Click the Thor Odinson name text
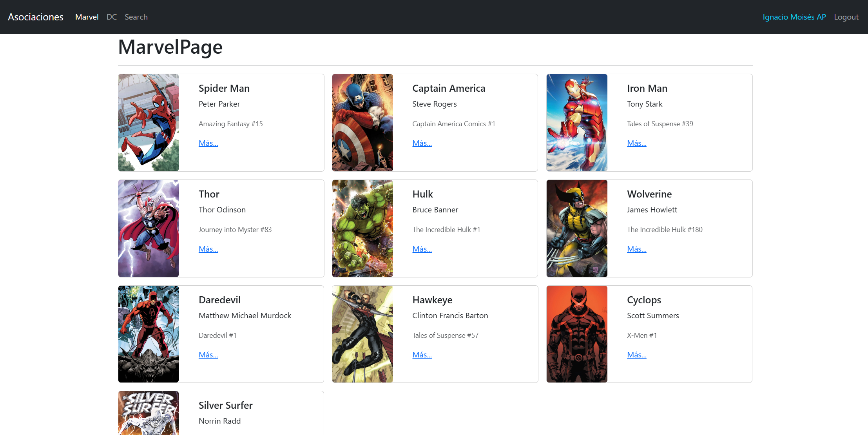This screenshot has width=868, height=435. 222,210
